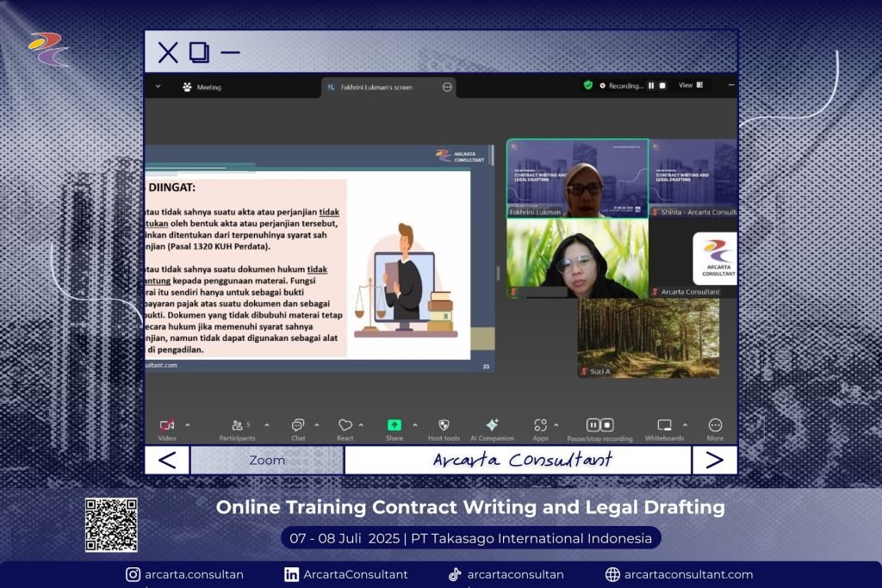882x588 pixels.
Task: Launch the AI Companion
Action: tap(492, 425)
